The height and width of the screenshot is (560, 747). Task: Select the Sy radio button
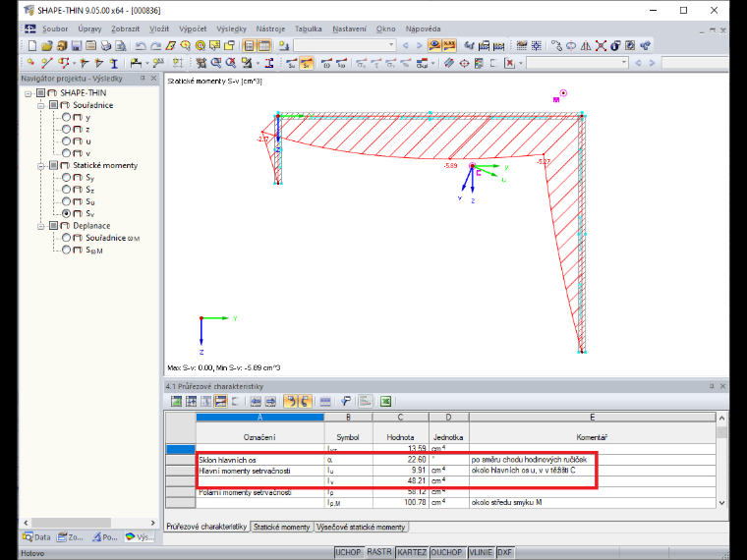tap(66, 177)
